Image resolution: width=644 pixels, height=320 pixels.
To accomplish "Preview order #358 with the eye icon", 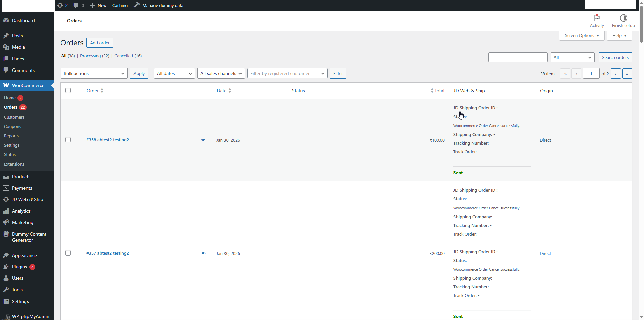I will [x=203, y=140].
